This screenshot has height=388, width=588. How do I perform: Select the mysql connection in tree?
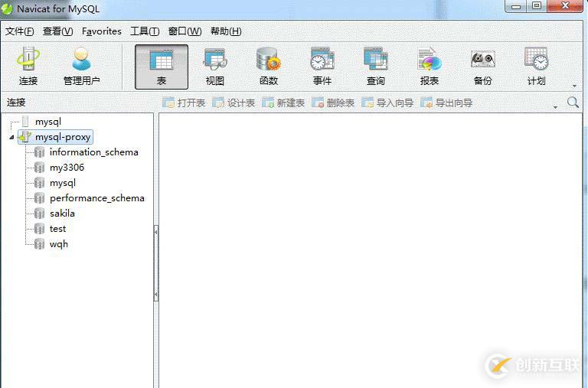[48, 122]
